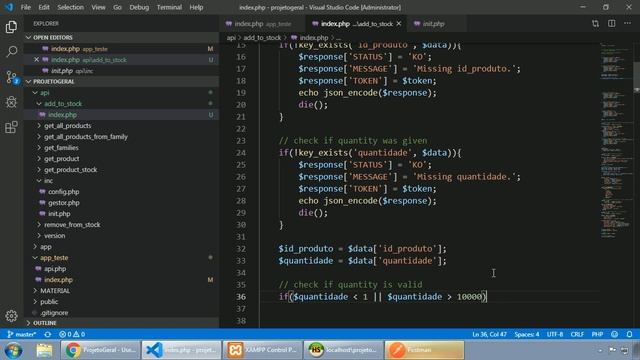Click add_to_stock in the breadcrumb
The height and width of the screenshot is (360, 640).
tap(262, 38)
